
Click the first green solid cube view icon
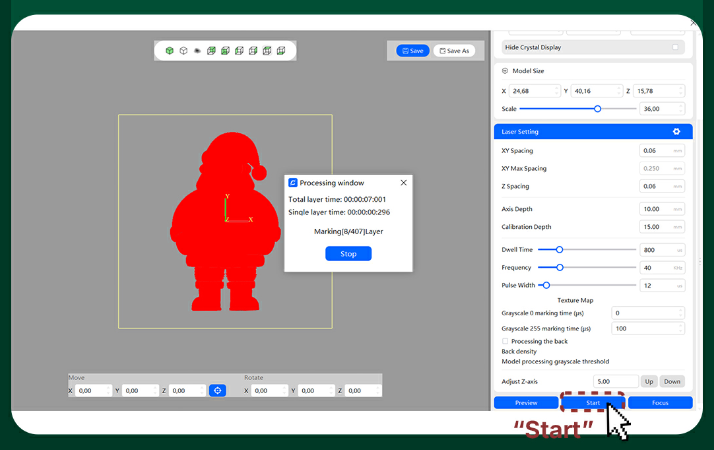170,51
